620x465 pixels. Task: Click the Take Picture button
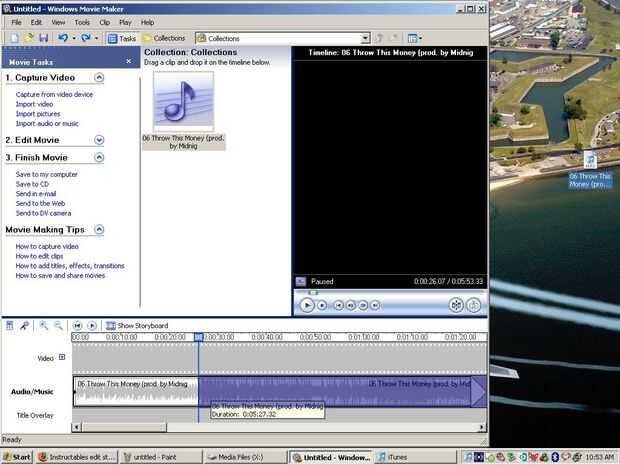[x=474, y=305]
